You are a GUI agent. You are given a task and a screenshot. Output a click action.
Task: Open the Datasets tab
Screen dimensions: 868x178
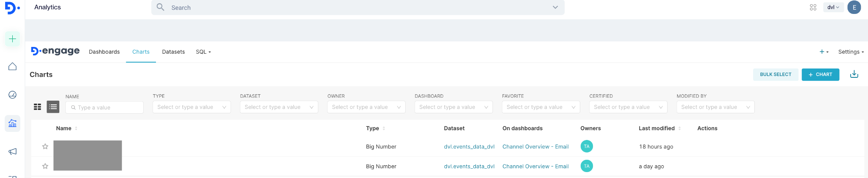(x=173, y=52)
